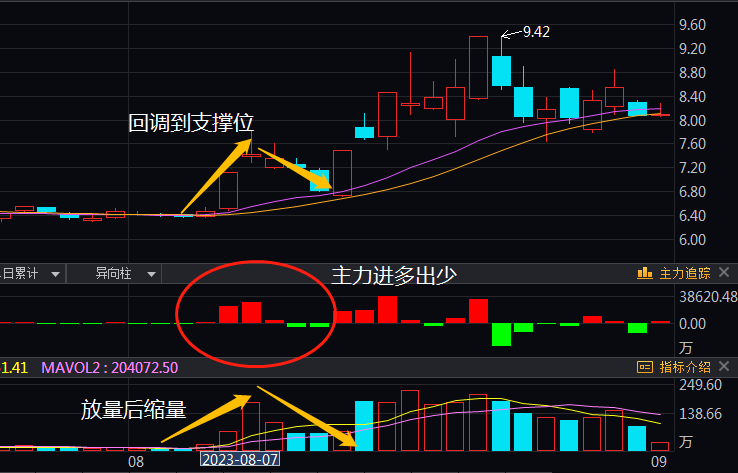Open the 日累计 dropdown arrow

(x=54, y=273)
